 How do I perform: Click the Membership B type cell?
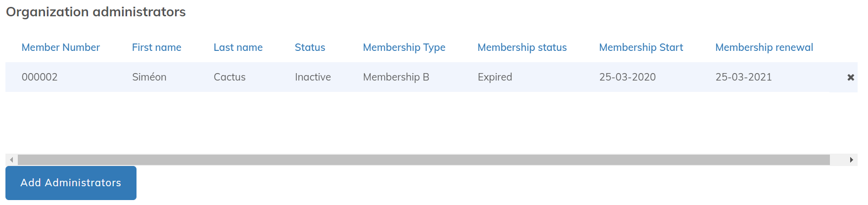[396, 77]
